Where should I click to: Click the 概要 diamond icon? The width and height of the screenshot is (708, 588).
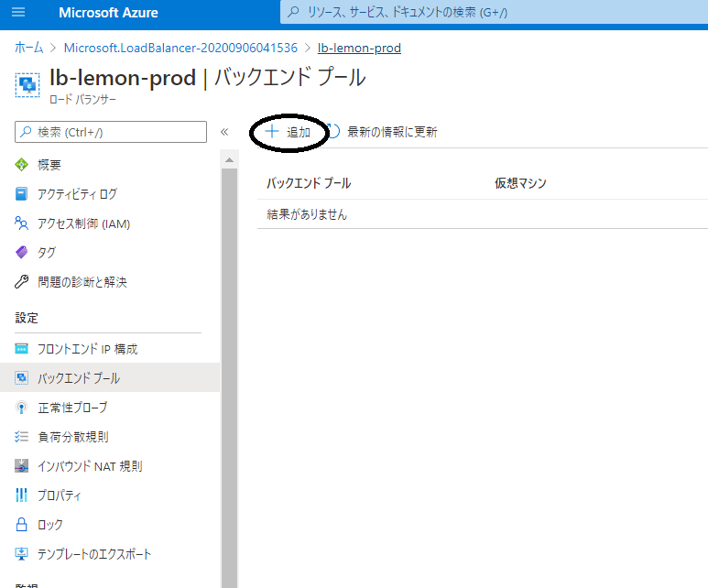coord(21,165)
